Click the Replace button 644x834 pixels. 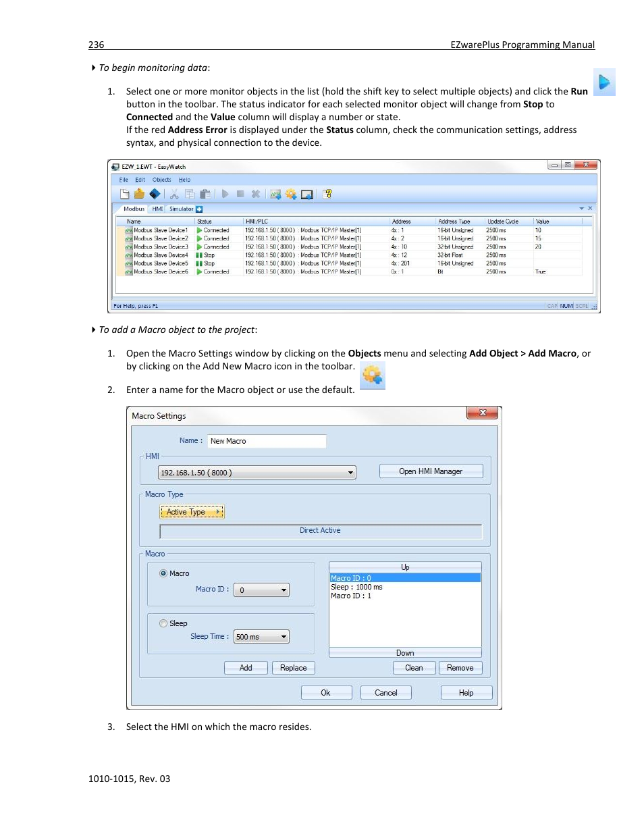(294, 668)
